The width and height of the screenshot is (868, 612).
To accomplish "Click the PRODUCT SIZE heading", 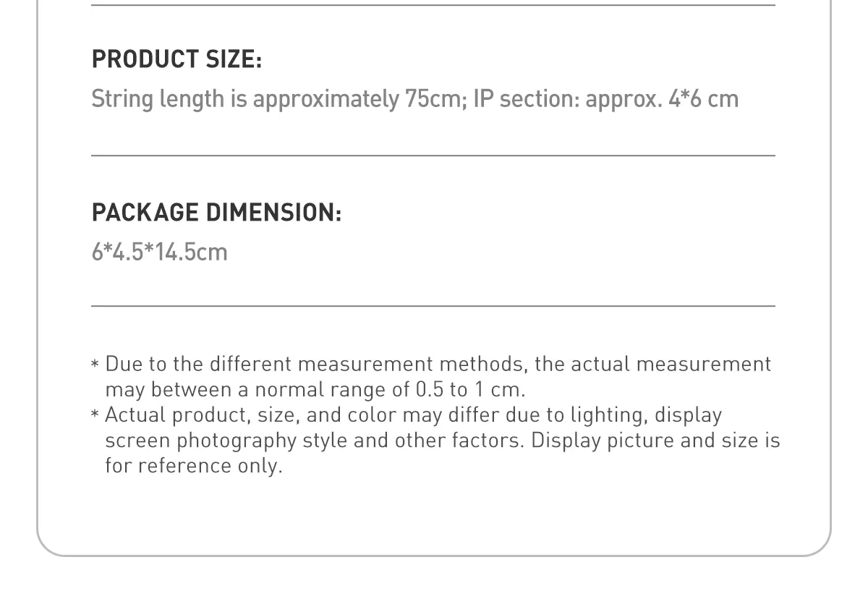I will pyautogui.click(x=176, y=59).
